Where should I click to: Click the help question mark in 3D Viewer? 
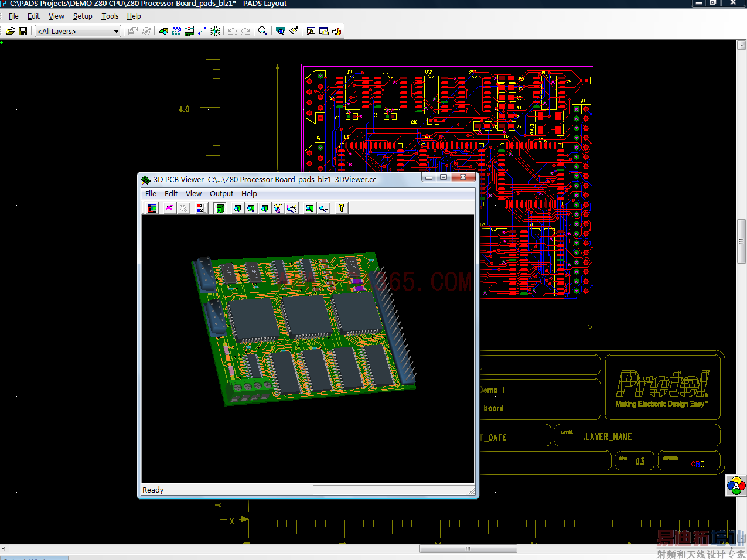pyautogui.click(x=342, y=208)
